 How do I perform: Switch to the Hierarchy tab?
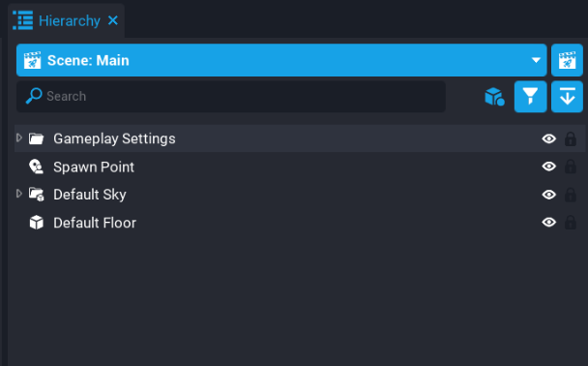point(70,20)
